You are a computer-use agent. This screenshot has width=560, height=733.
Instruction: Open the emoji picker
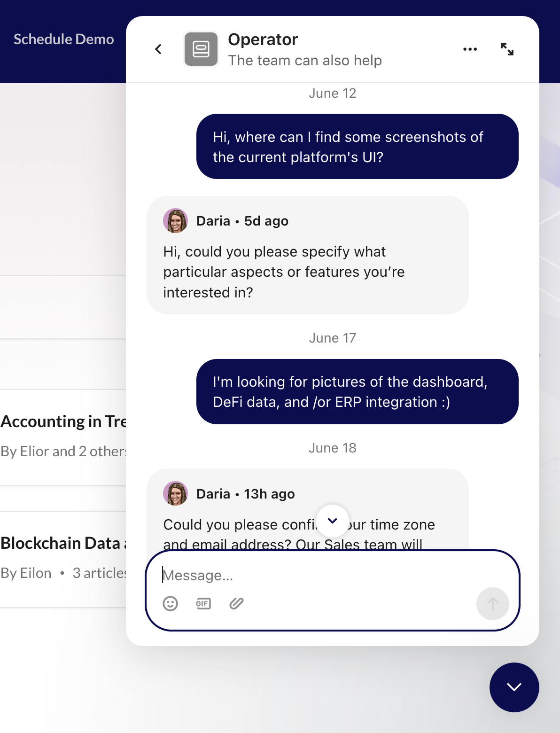(170, 604)
